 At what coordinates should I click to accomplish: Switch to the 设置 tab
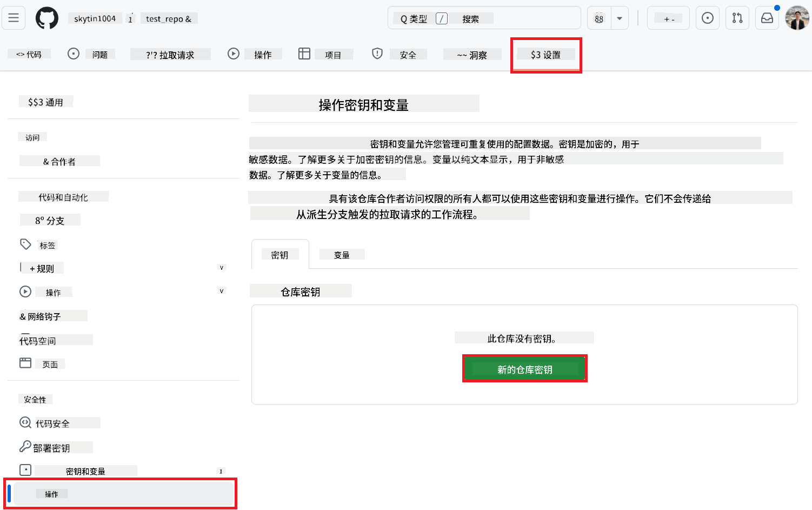click(545, 54)
